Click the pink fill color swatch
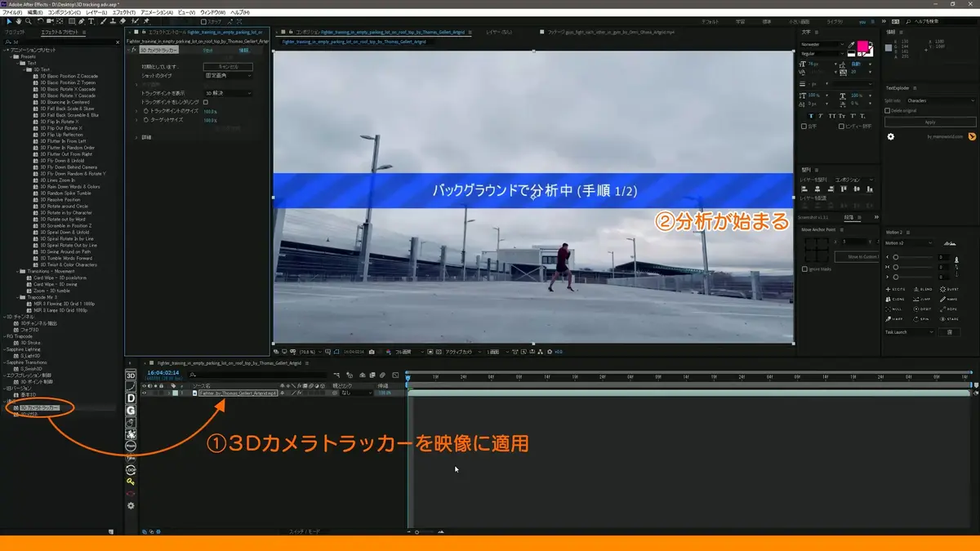The width and height of the screenshot is (980, 551). [x=865, y=49]
